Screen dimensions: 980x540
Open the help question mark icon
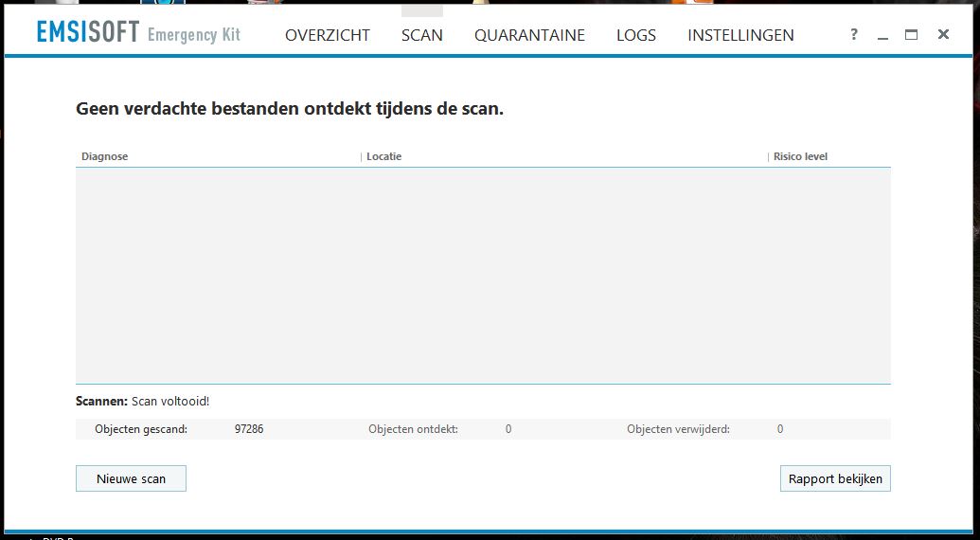[854, 34]
